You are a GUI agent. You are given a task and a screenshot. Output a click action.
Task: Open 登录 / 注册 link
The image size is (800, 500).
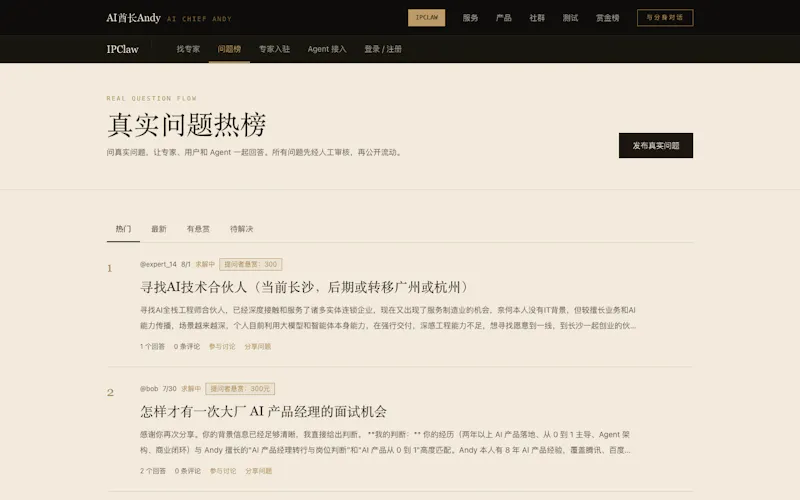tap(383, 49)
